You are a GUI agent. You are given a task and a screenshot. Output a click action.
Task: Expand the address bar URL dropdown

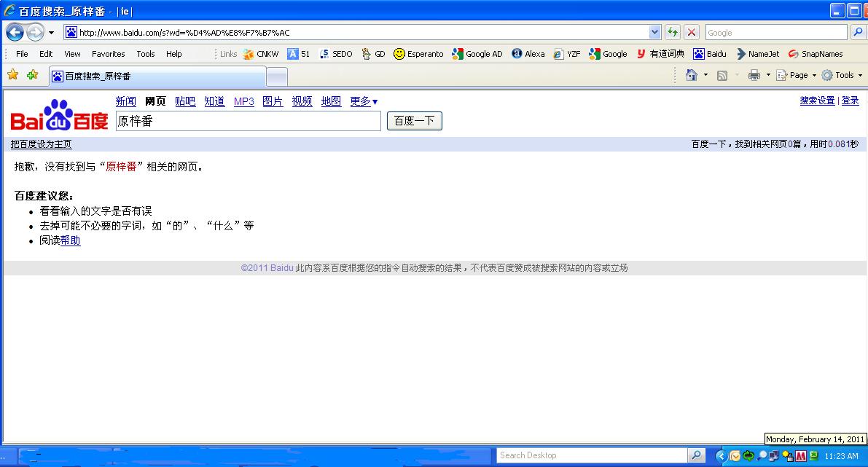click(654, 33)
